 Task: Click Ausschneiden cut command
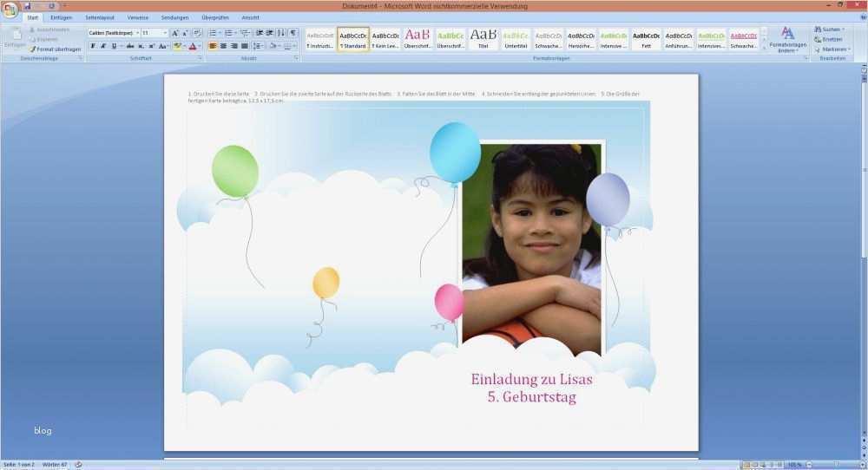point(49,29)
